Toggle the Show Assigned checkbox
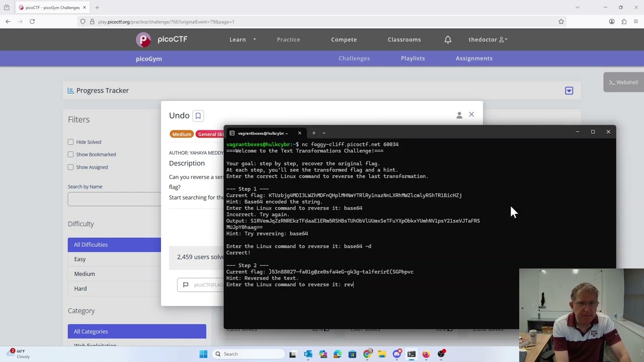The width and height of the screenshot is (644, 362). coord(70,167)
